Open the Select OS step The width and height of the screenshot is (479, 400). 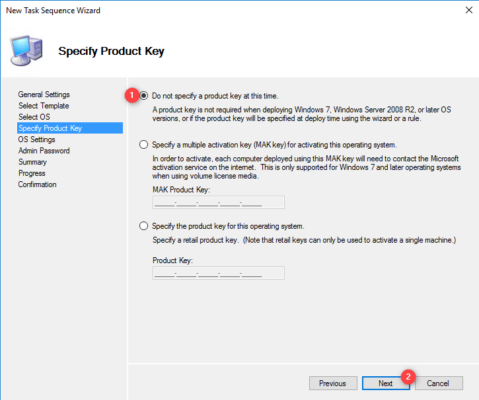coord(34,117)
